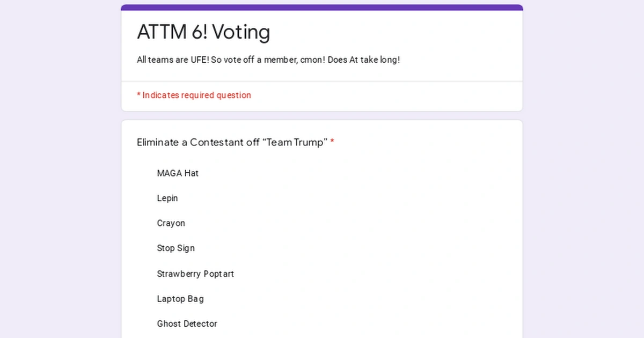Click the purple banner above the title

click(321, 6)
